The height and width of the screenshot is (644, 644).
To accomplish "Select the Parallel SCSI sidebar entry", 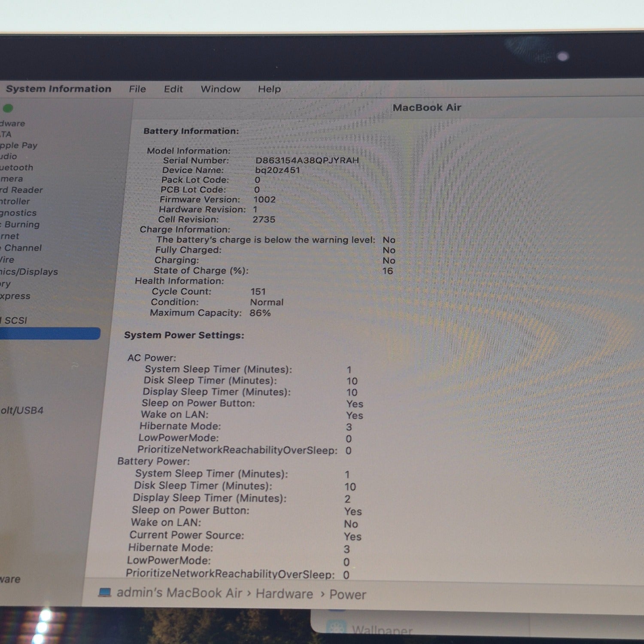I will coord(14,320).
